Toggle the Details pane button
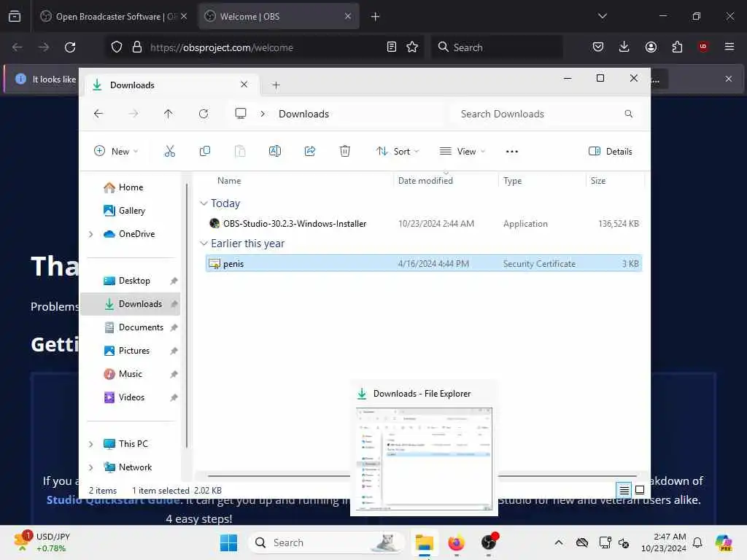This screenshot has height=560, width=747. pyautogui.click(x=611, y=152)
